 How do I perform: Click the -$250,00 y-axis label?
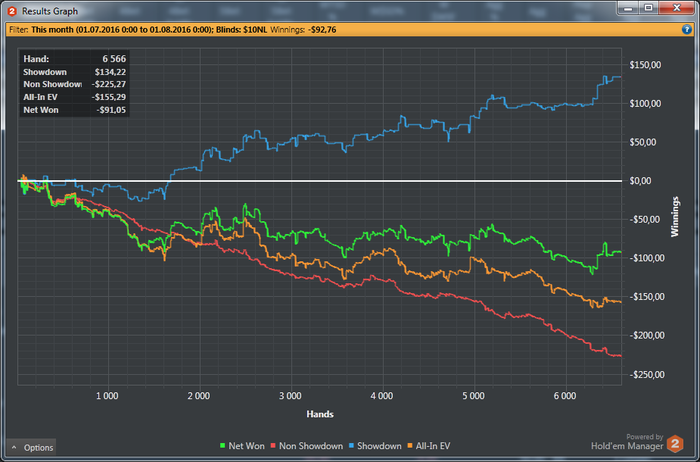[x=647, y=375]
